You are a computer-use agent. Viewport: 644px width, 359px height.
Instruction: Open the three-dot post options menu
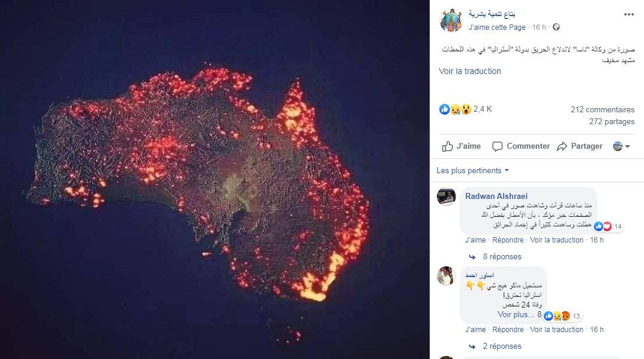click(629, 15)
